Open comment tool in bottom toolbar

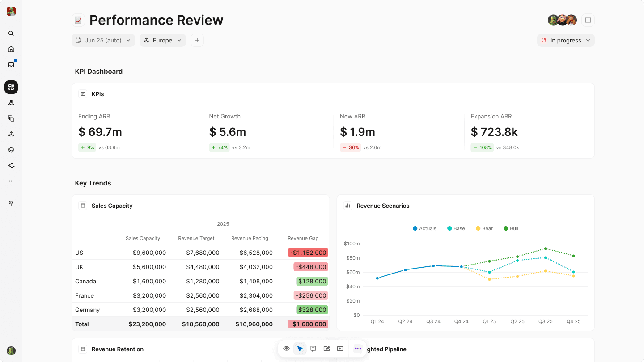(313, 349)
